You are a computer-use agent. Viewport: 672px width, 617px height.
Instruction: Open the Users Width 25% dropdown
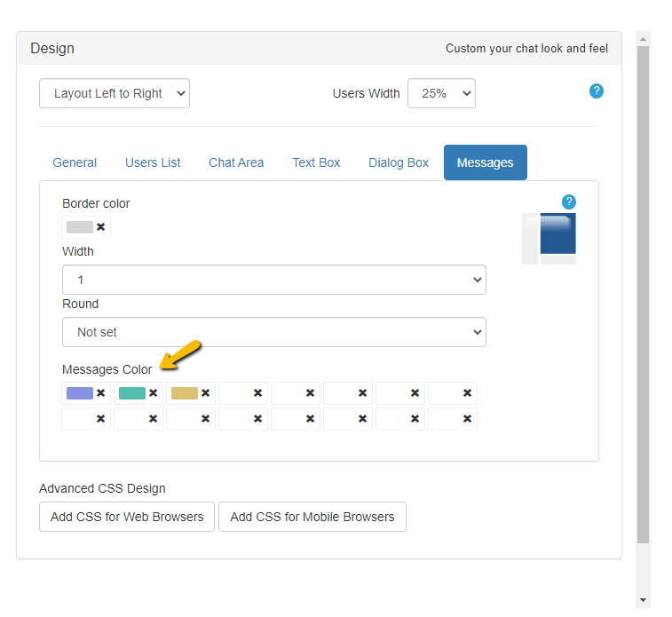(x=441, y=93)
